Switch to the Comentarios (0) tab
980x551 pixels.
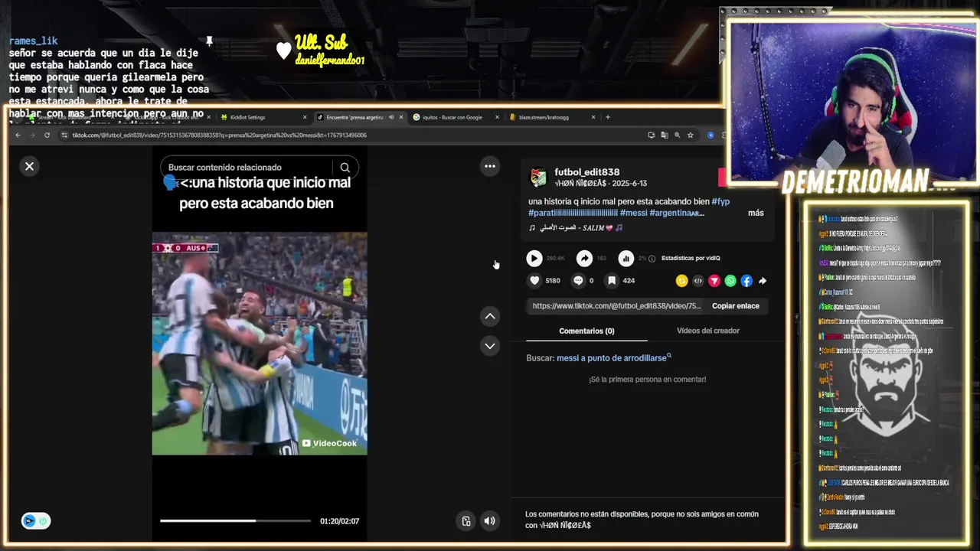click(x=586, y=331)
